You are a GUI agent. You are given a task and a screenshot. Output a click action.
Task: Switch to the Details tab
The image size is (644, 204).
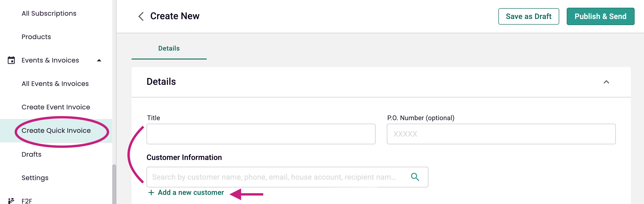[x=169, y=48]
